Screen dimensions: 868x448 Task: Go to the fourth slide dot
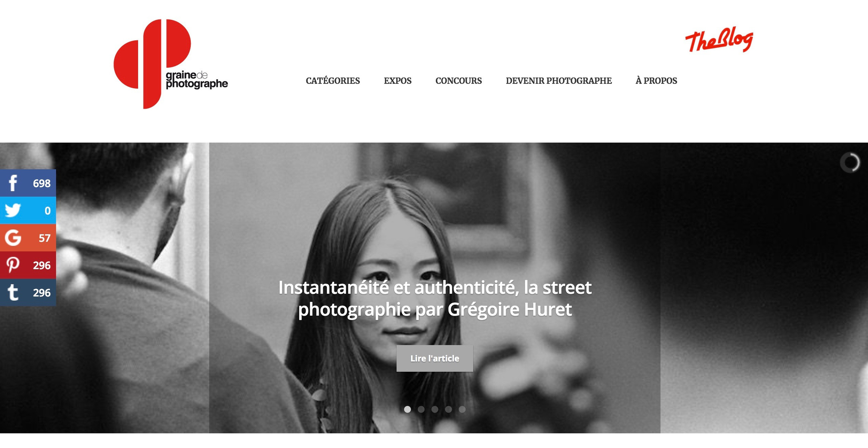click(x=448, y=409)
